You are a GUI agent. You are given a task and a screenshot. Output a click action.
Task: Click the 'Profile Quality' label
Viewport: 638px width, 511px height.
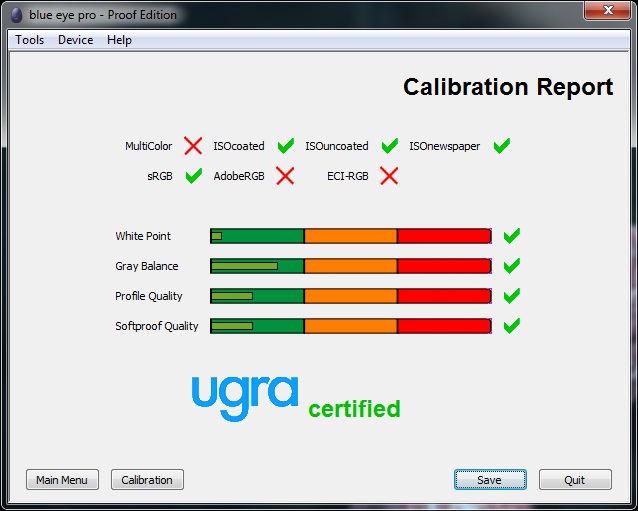click(x=149, y=296)
